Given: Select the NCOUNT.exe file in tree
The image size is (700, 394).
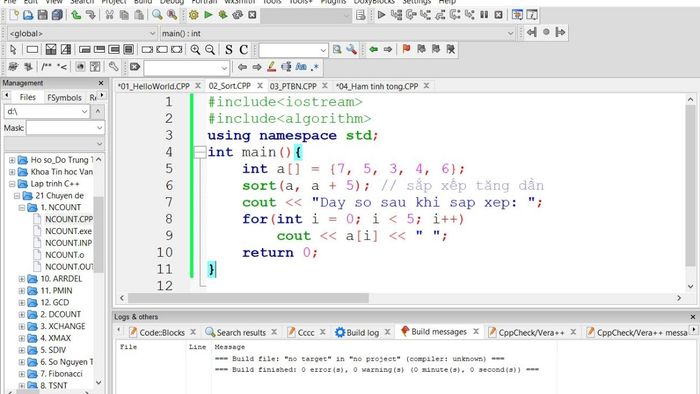Looking at the screenshot, I should (68, 231).
